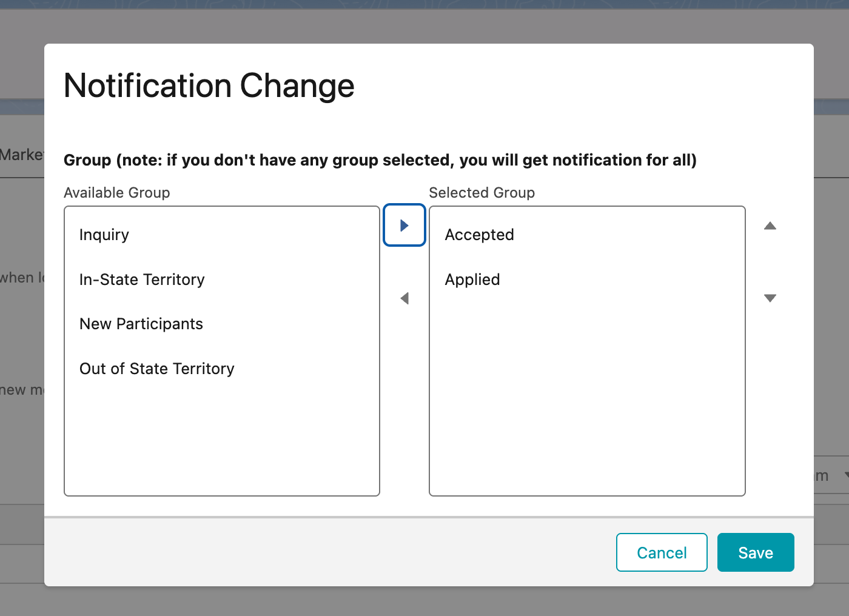This screenshot has width=849, height=616.
Task: Save the notification group changes
Action: click(755, 552)
